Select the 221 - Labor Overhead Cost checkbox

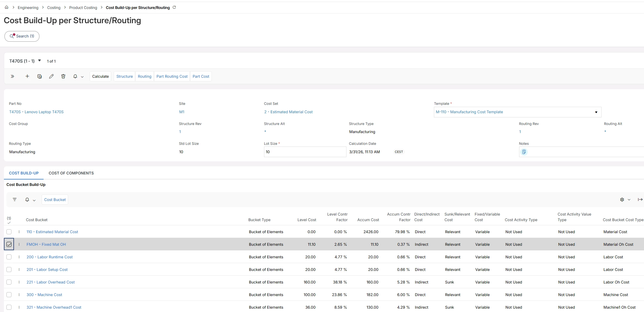[9, 282]
